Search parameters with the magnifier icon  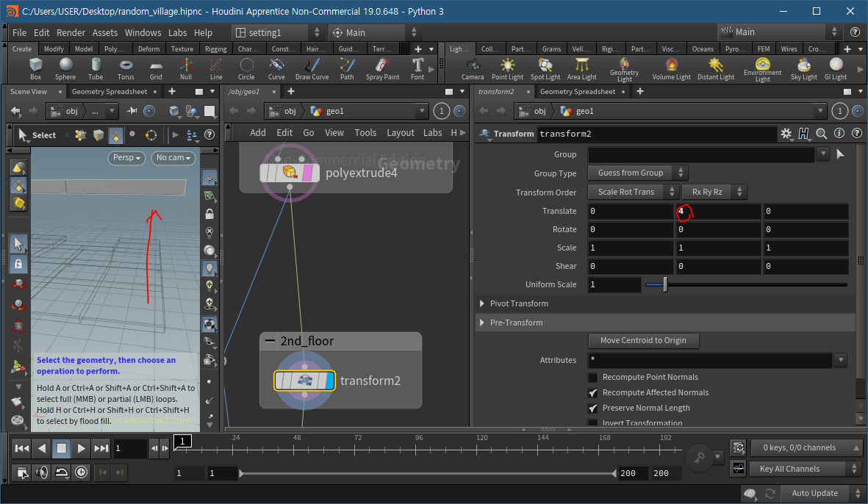(x=822, y=133)
